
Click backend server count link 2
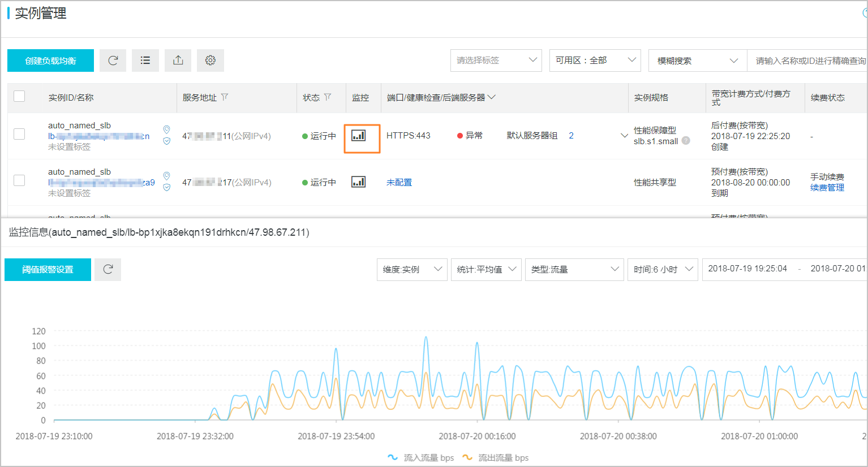(571, 136)
